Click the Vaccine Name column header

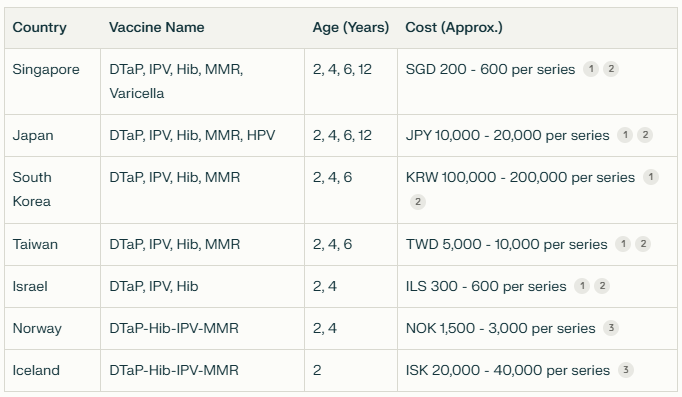click(x=157, y=27)
